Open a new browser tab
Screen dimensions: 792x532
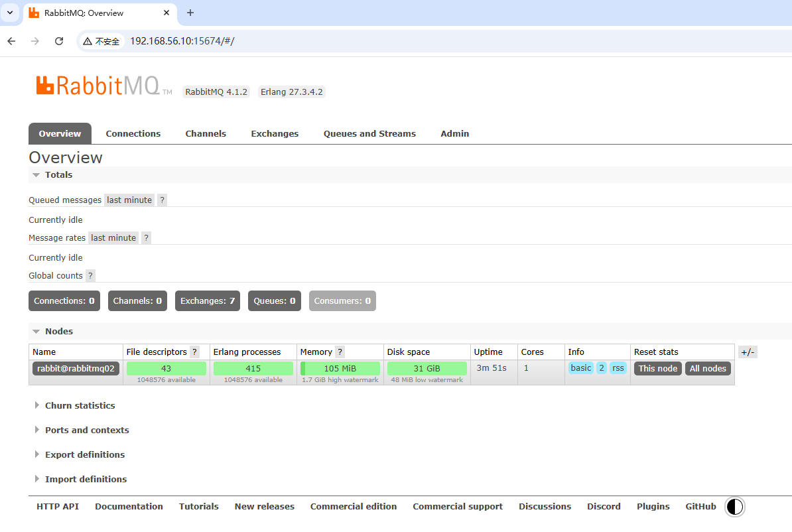click(x=190, y=13)
